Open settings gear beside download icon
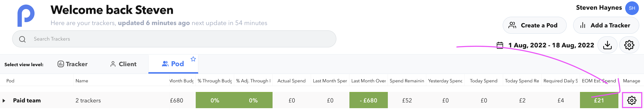The width and height of the screenshot is (644, 110). click(x=629, y=45)
